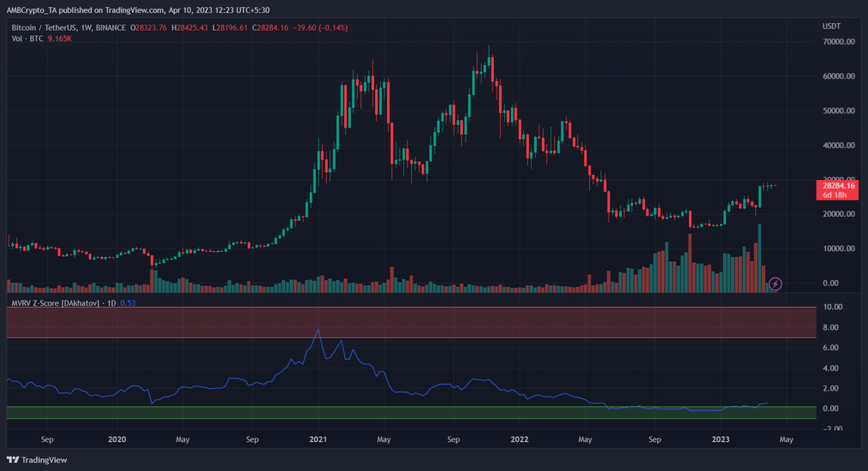
Task: Click the 2021 label on the time axis
Action: [318, 439]
